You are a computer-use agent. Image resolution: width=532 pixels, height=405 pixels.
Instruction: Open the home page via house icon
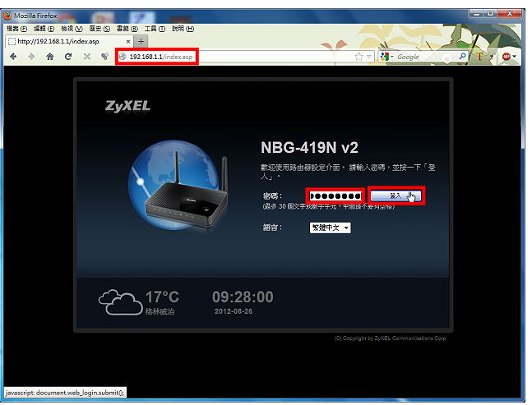pos(50,57)
